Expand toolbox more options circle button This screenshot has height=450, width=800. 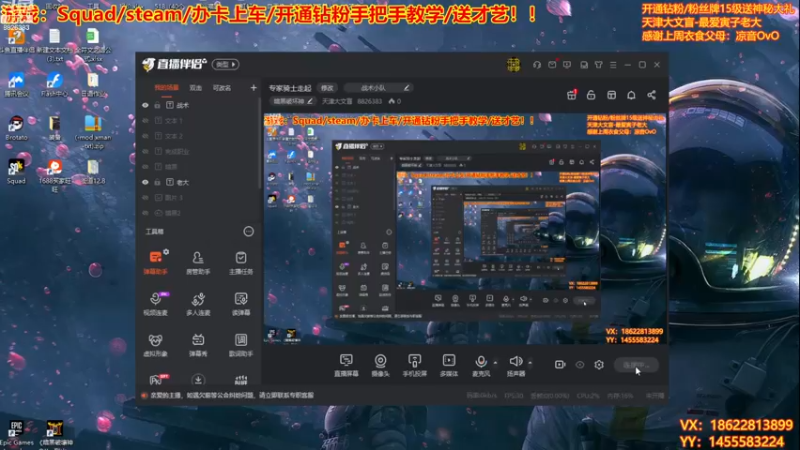coord(248,232)
